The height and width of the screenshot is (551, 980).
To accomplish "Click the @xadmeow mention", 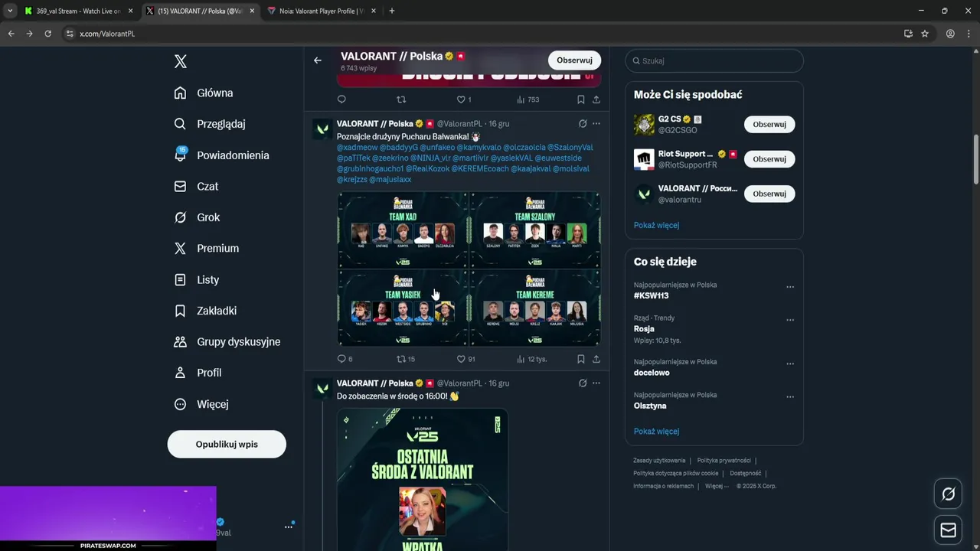I will [x=357, y=148].
